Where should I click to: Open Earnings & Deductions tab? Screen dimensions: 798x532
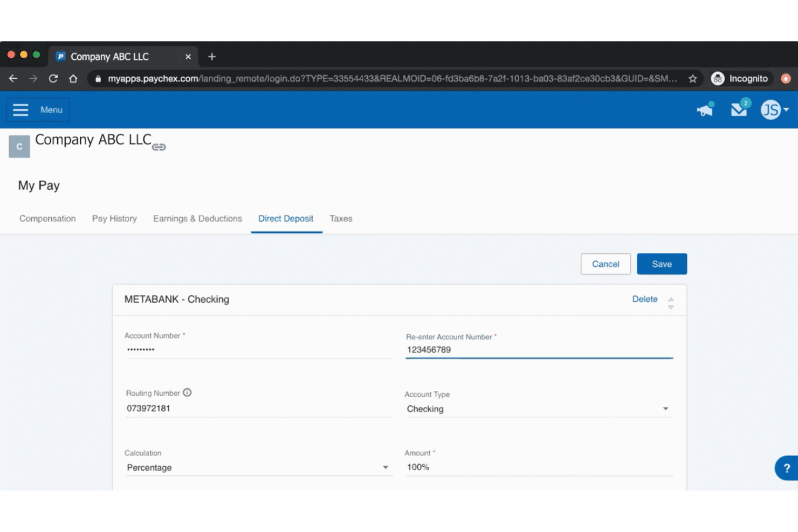(x=197, y=218)
